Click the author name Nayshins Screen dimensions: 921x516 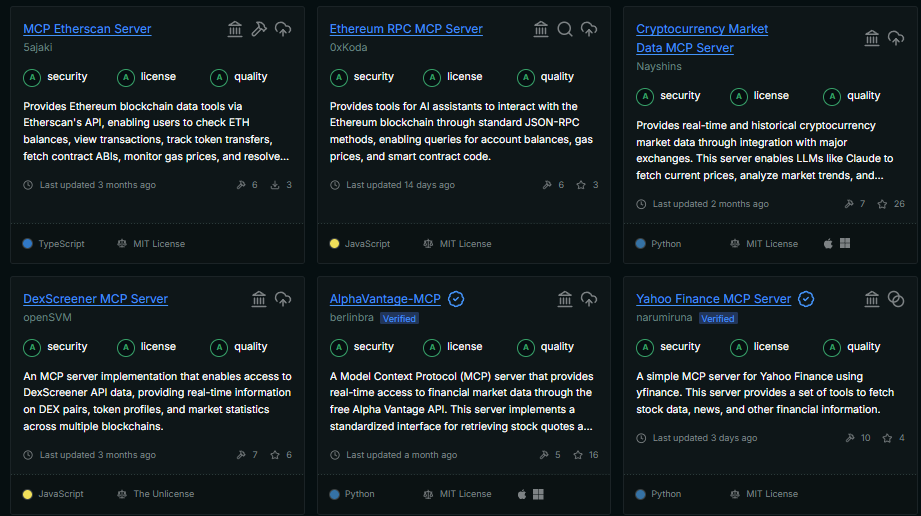pos(658,66)
